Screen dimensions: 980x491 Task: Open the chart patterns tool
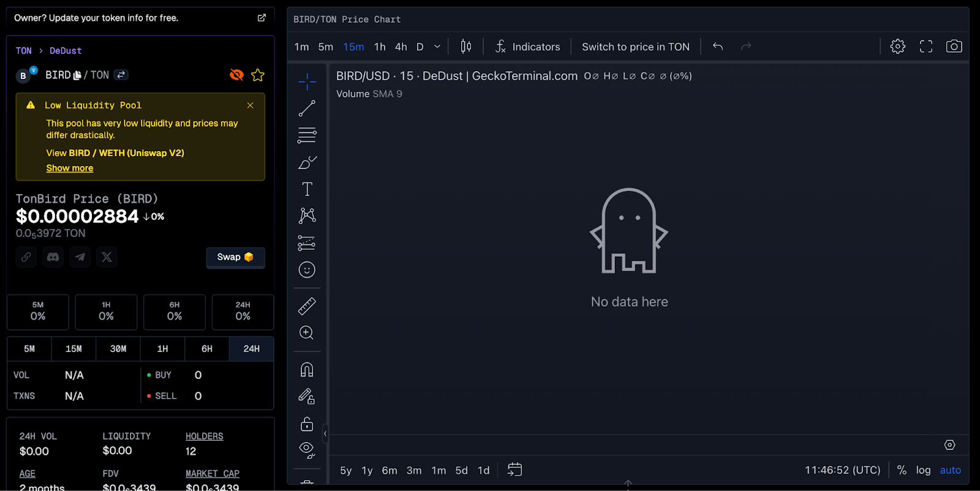tap(307, 216)
